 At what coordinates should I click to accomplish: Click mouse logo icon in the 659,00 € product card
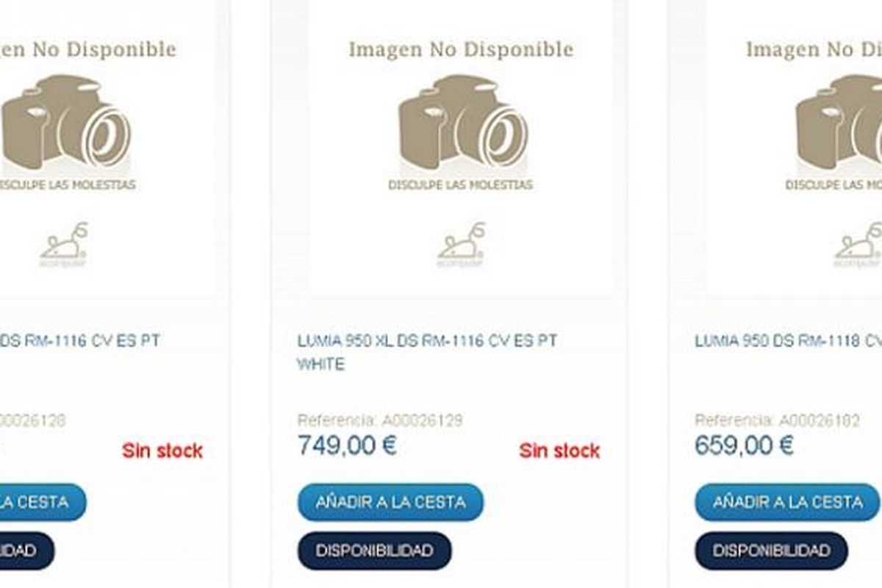click(x=858, y=244)
